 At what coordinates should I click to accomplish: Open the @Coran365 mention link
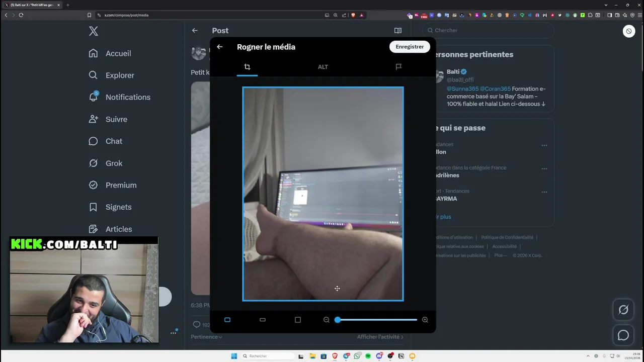[x=495, y=89]
